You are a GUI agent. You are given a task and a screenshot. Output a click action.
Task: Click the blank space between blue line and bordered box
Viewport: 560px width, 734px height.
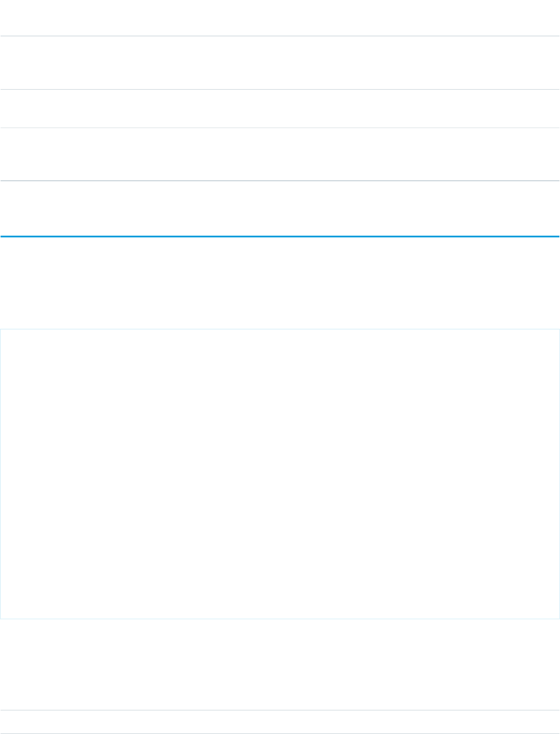coord(280,283)
